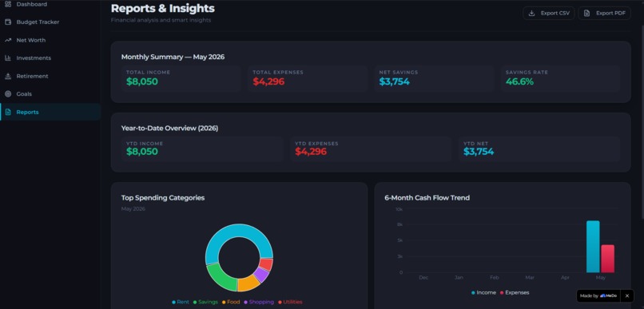Click the Total Expenses summary card
Viewport: 644px width, 309px height.
307,79
